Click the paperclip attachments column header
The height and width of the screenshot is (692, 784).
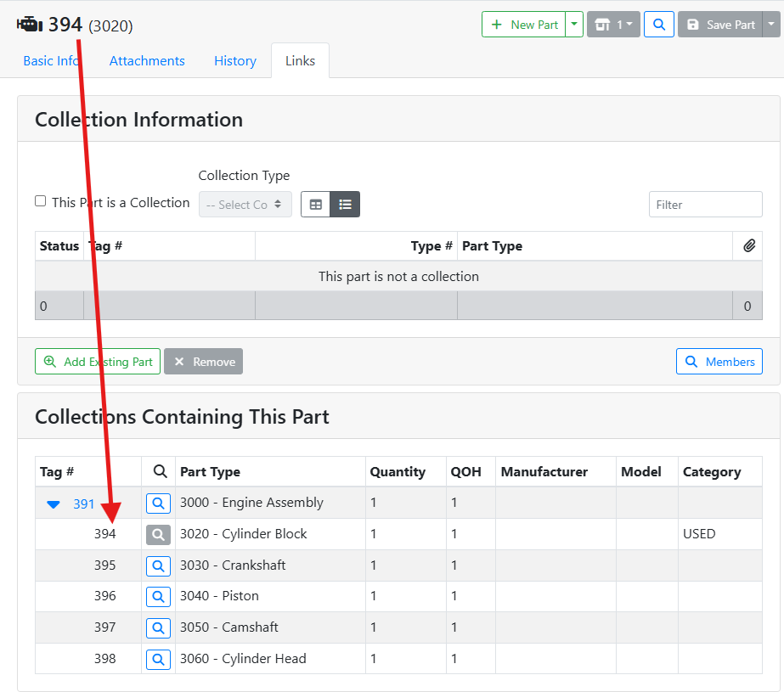coord(748,246)
